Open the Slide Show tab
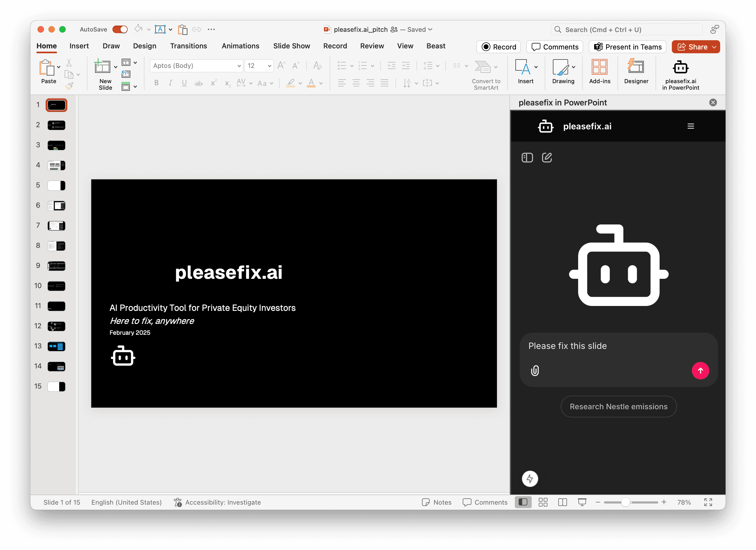756x550 pixels. 291,46
